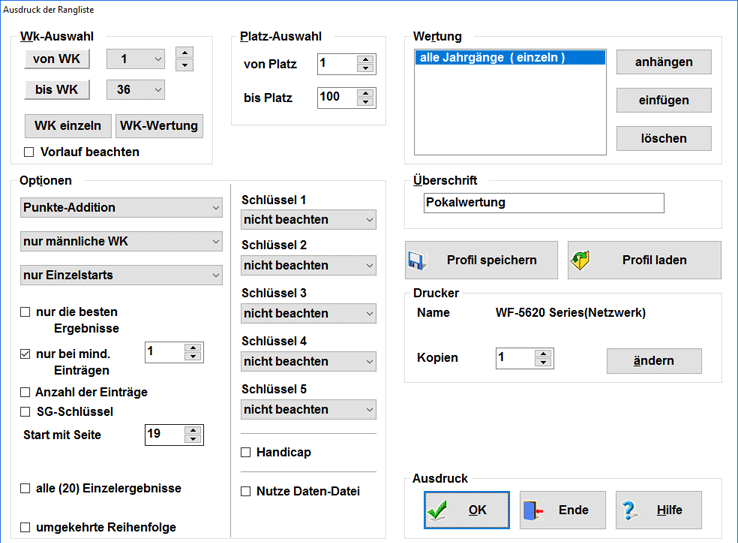Click the Hilfe question mark icon
The image size is (738, 543).
coord(630,510)
